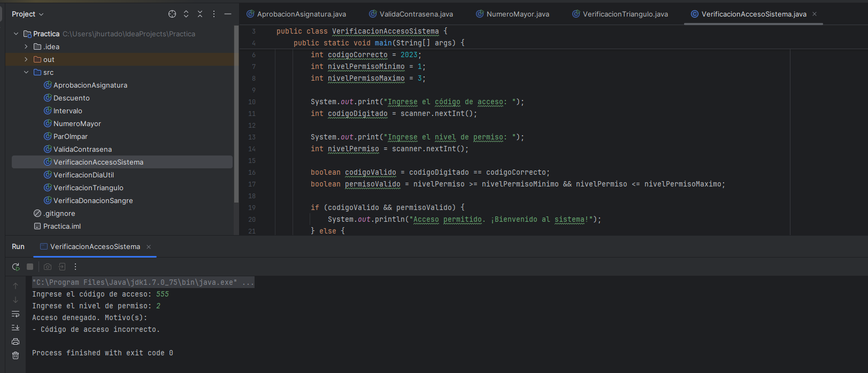Select Descuento class in tree
Viewport: 868px width, 373px height.
pos(72,98)
